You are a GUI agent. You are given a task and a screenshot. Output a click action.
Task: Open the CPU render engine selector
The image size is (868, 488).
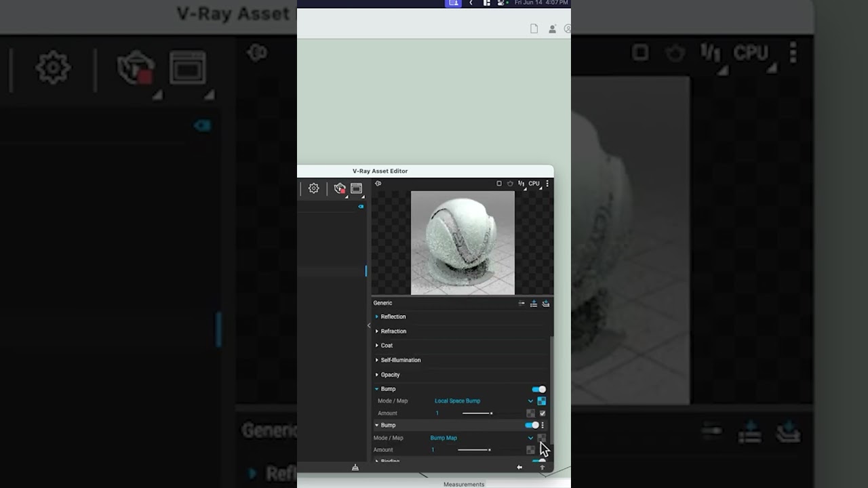[x=534, y=183]
